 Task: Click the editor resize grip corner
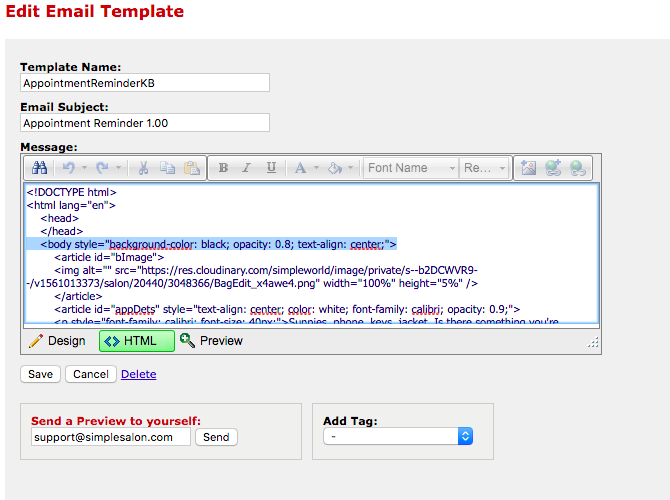(593, 342)
